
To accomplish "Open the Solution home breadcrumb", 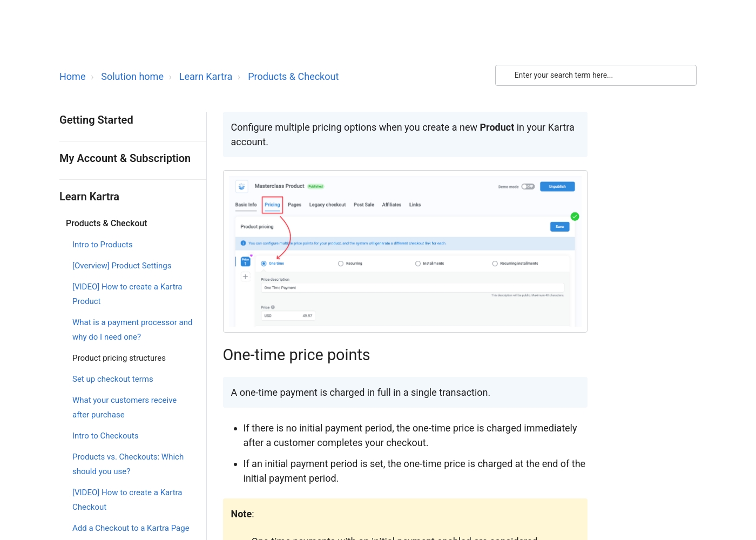I will click(x=132, y=77).
